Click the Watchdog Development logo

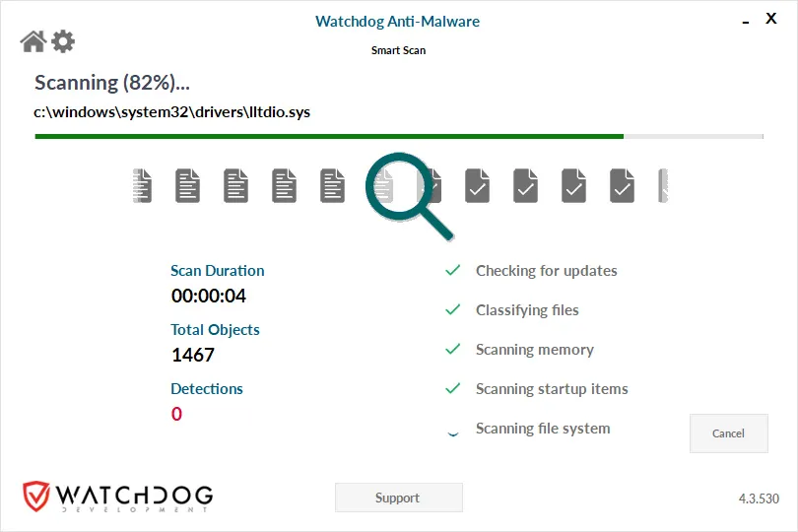118,496
